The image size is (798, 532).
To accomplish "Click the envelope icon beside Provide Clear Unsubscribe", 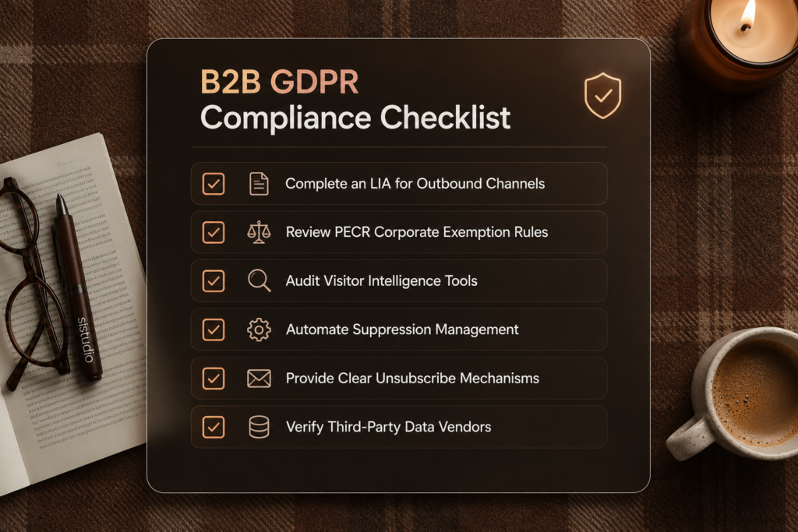I will point(259,379).
